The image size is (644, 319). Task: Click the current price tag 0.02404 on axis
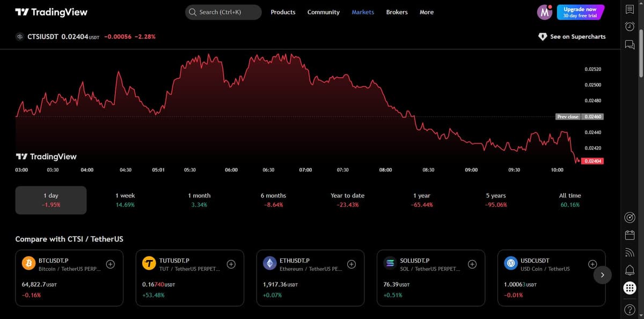(x=593, y=161)
